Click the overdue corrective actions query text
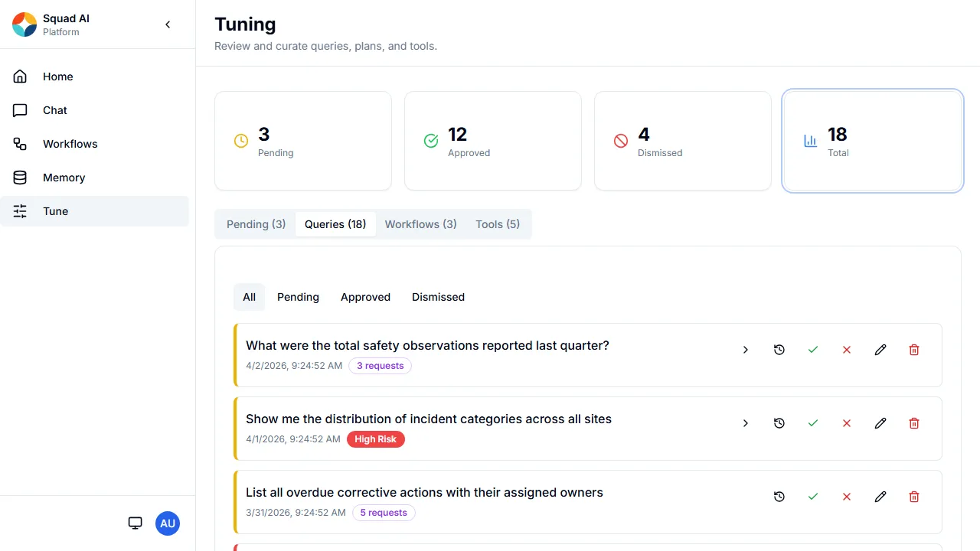 point(424,492)
